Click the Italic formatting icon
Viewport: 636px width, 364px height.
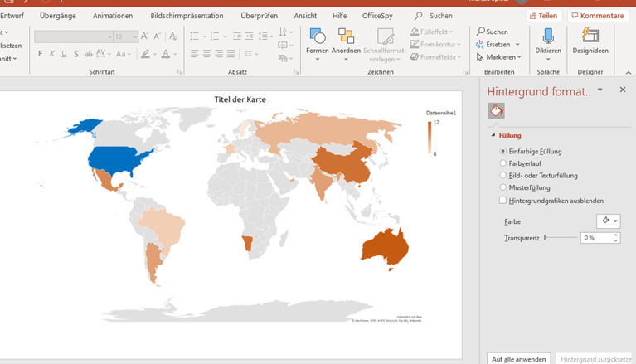point(52,54)
